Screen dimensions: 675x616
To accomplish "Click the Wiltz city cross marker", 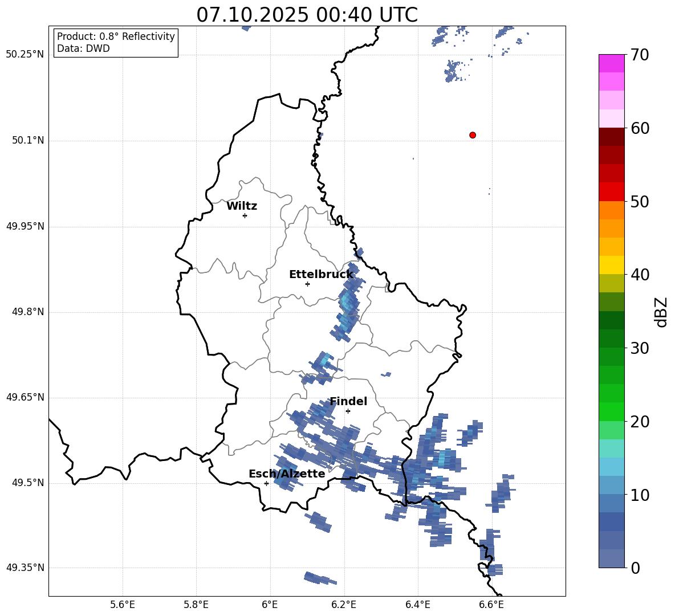I will [x=245, y=215].
